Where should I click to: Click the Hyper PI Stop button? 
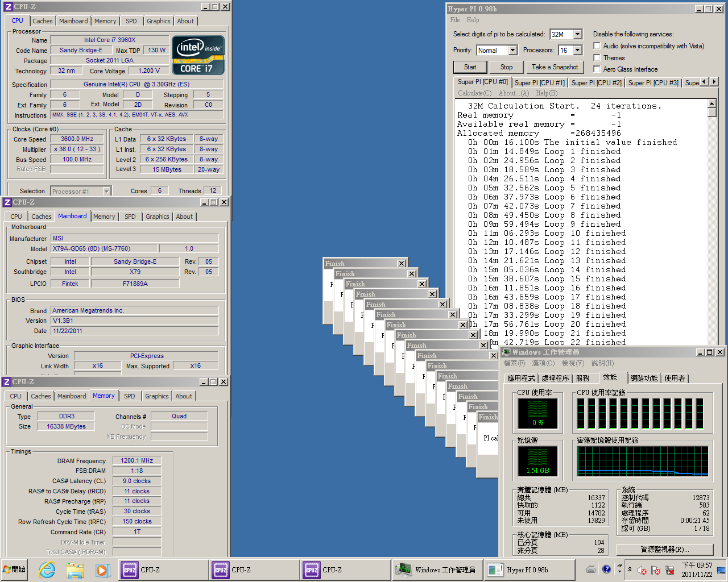[506, 67]
